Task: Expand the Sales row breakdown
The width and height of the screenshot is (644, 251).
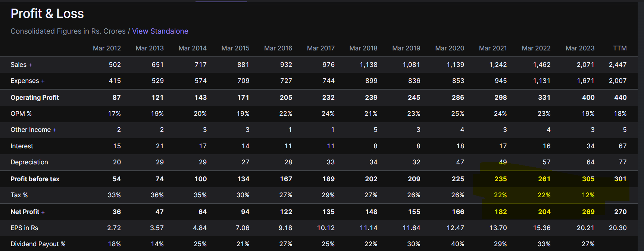Action: 30,65
